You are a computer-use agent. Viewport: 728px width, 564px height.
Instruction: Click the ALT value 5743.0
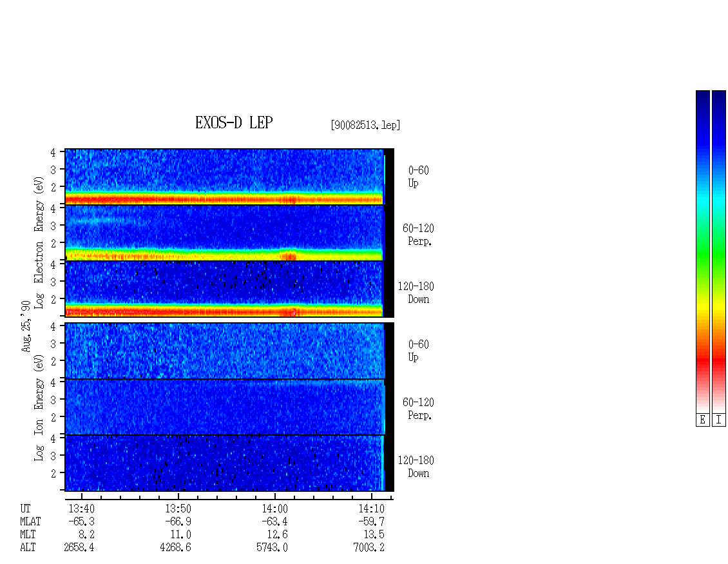272,548
